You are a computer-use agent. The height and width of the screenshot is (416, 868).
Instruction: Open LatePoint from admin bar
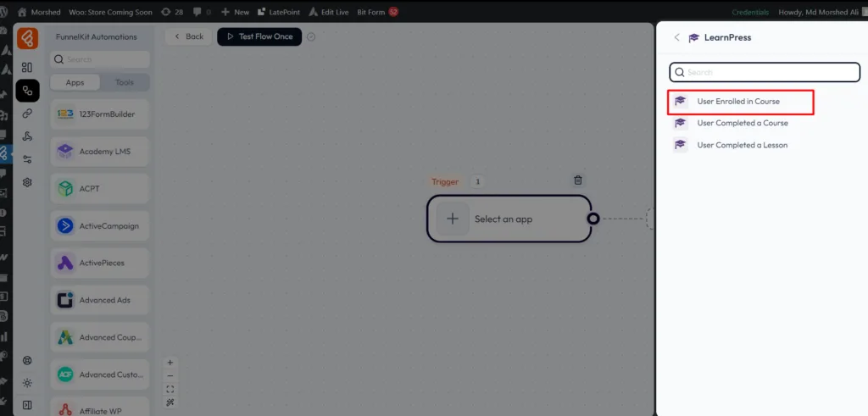coord(278,12)
